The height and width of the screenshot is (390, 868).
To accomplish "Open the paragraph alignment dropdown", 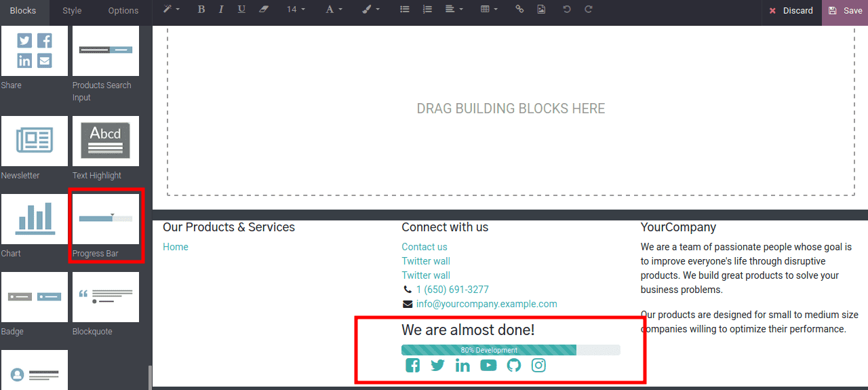I will click(x=454, y=9).
